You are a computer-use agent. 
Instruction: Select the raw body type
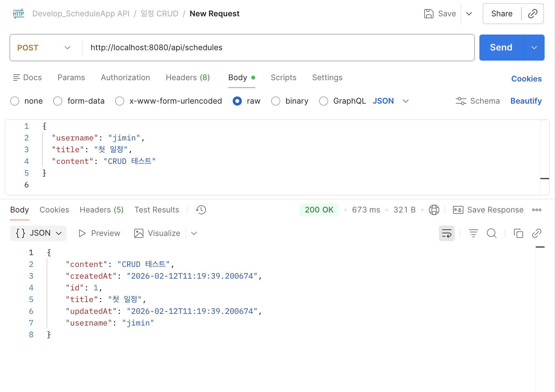(237, 101)
